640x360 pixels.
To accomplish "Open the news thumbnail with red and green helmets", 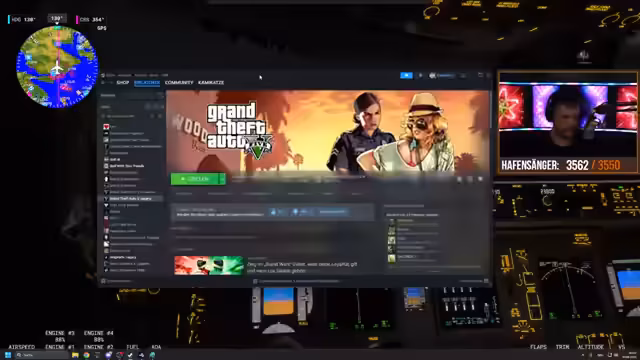I will click(209, 265).
